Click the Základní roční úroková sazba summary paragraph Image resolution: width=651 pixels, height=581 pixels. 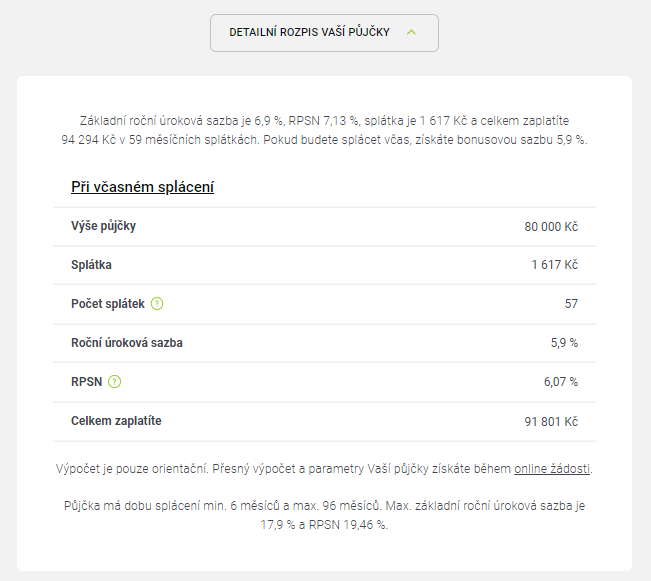[x=324, y=130]
